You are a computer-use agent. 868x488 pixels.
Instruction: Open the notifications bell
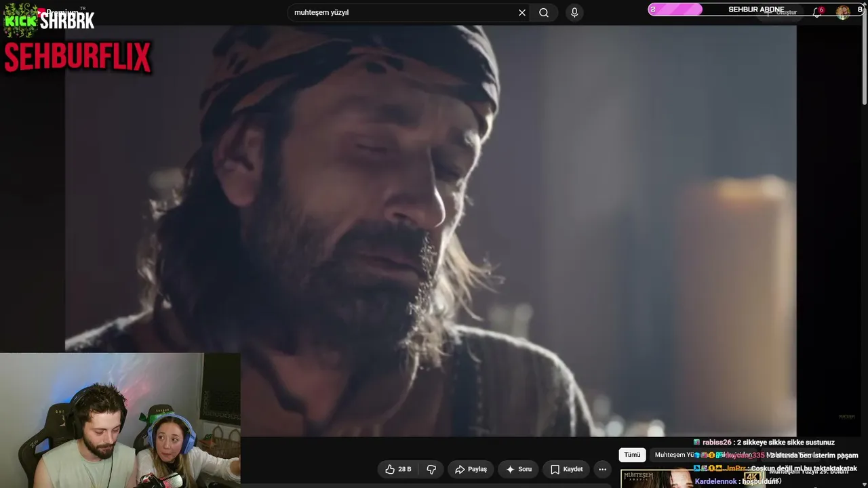click(x=818, y=12)
